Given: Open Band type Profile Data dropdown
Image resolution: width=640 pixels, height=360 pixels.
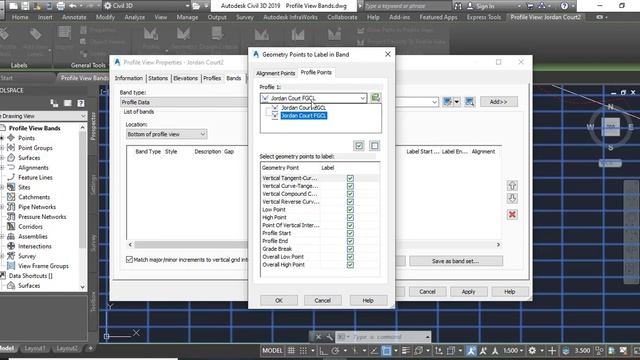Looking at the screenshot, I should [x=184, y=102].
